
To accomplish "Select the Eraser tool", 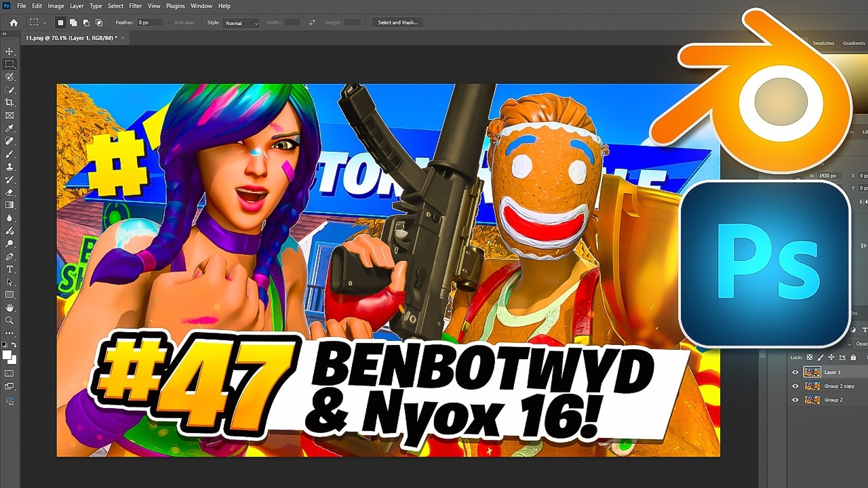I will [9, 192].
